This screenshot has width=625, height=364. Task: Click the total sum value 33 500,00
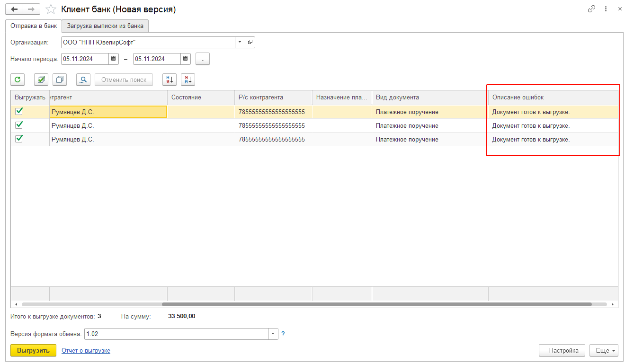(182, 316)
